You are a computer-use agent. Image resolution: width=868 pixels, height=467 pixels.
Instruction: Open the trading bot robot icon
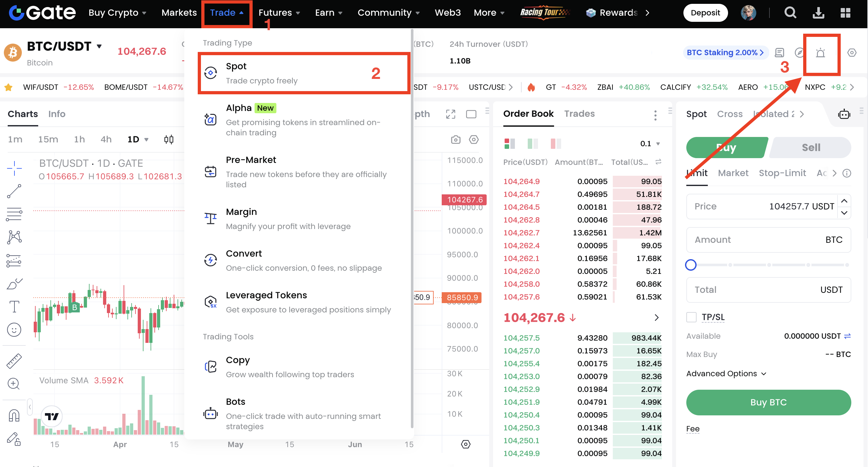pyautogui.click(x=844, y=114)
